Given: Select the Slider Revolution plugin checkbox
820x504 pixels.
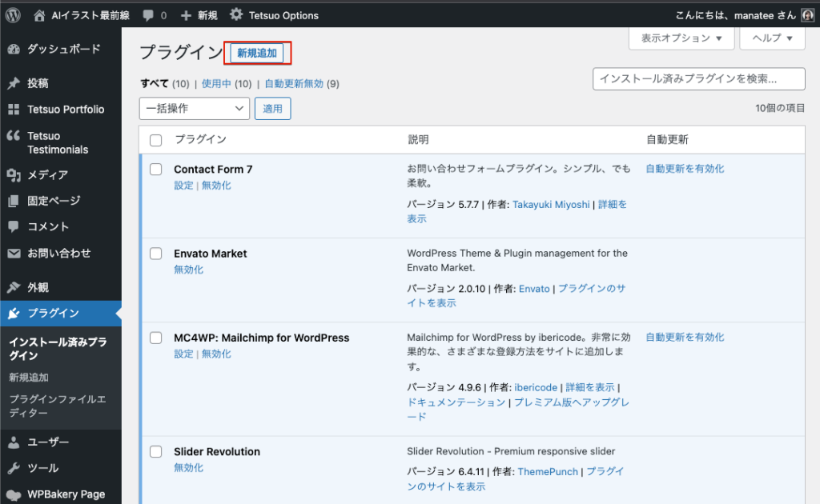Looking at the screenshot, I should [156, 452].
